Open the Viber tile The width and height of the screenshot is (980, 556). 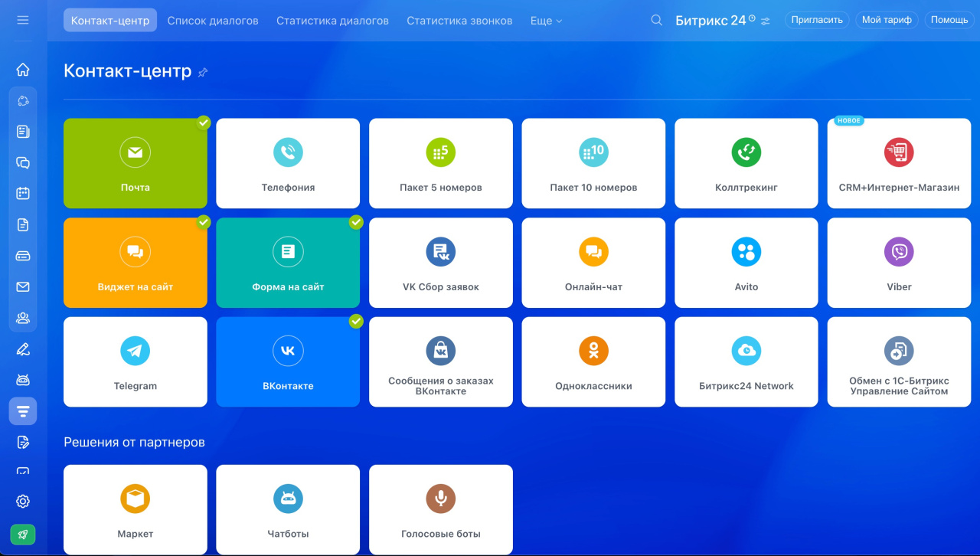click(899, 263)
